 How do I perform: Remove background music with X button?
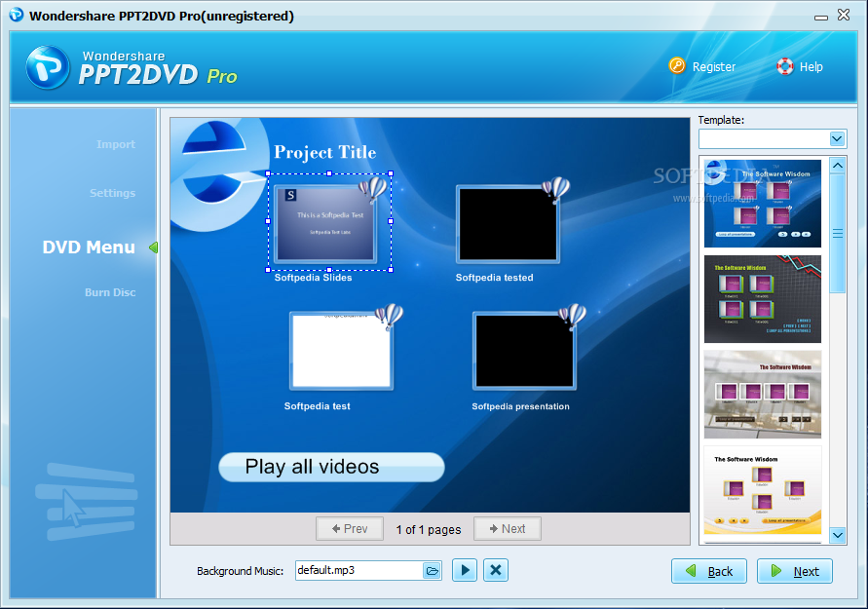[x=496, y=570]
